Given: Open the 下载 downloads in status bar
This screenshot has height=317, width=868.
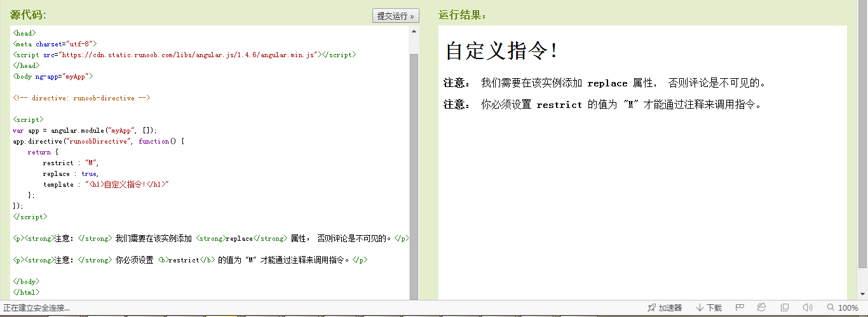Looking at the screenshot, I should [x=709, y=307].
